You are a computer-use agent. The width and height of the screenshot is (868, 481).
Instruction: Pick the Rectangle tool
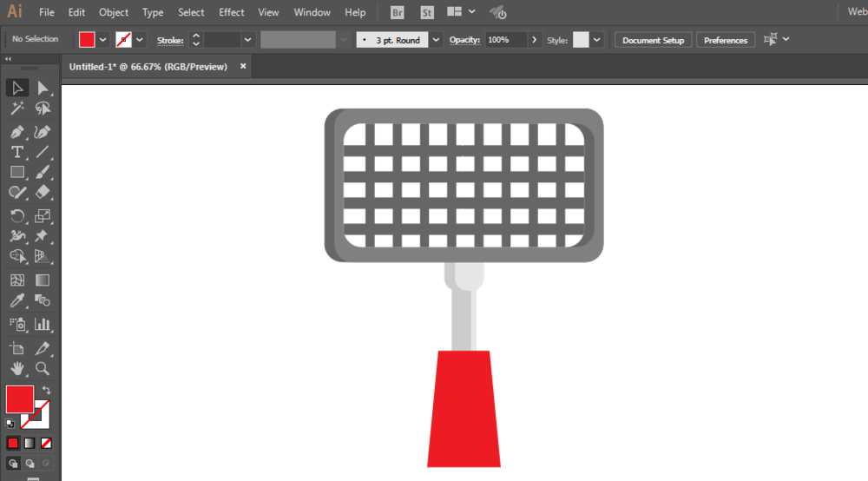click(16, 172)
